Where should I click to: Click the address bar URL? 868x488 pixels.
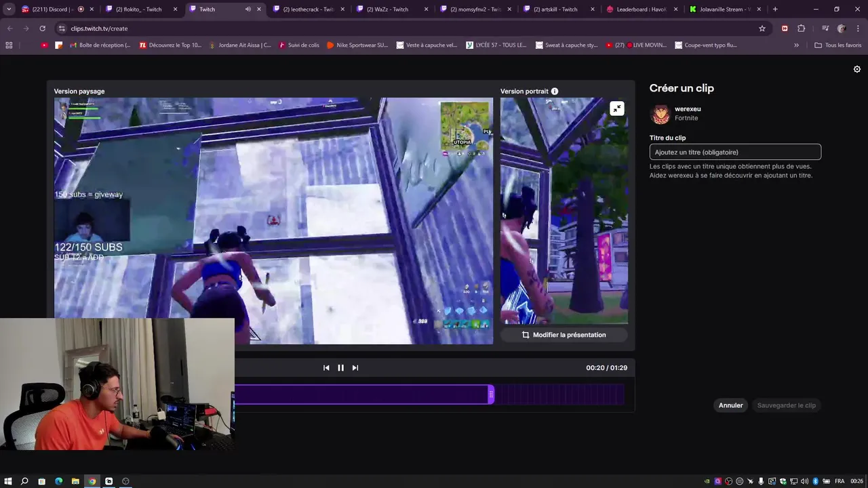[x=99, y=28]
